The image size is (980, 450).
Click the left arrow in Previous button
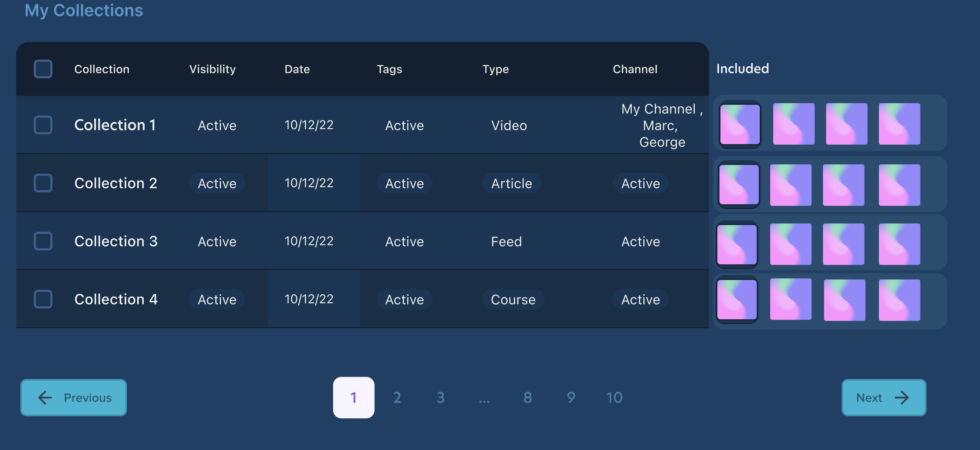(x=45, y=398)
